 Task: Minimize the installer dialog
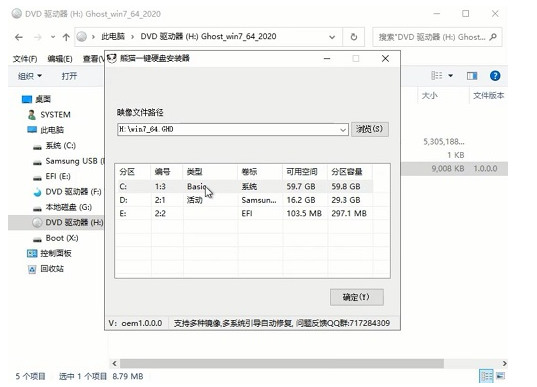pyautogui.click(x=327, y=59)
